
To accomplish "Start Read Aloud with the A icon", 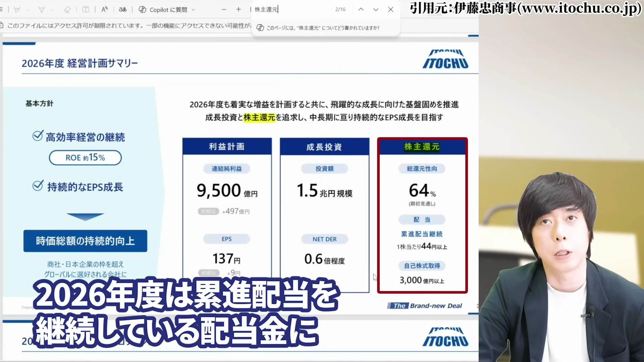I will coord(105,9).
